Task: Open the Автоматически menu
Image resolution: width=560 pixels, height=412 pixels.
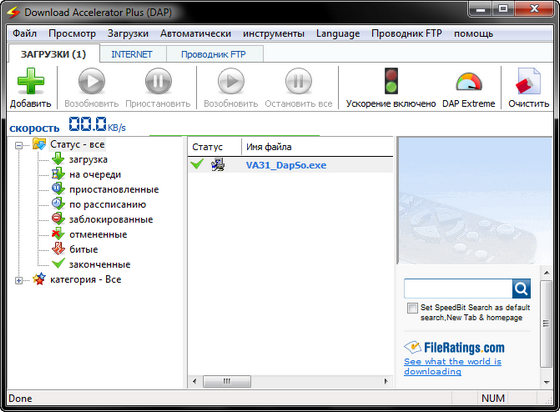Action: tap(195, 34)
